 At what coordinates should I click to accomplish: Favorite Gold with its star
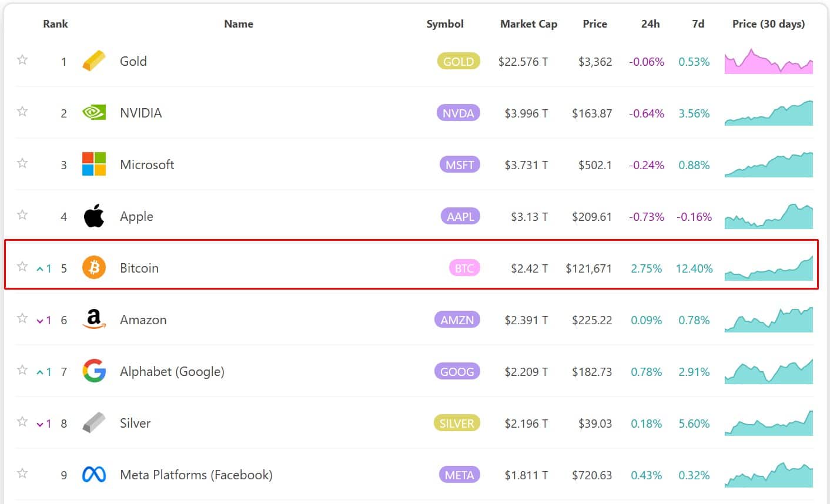(22, 60)
